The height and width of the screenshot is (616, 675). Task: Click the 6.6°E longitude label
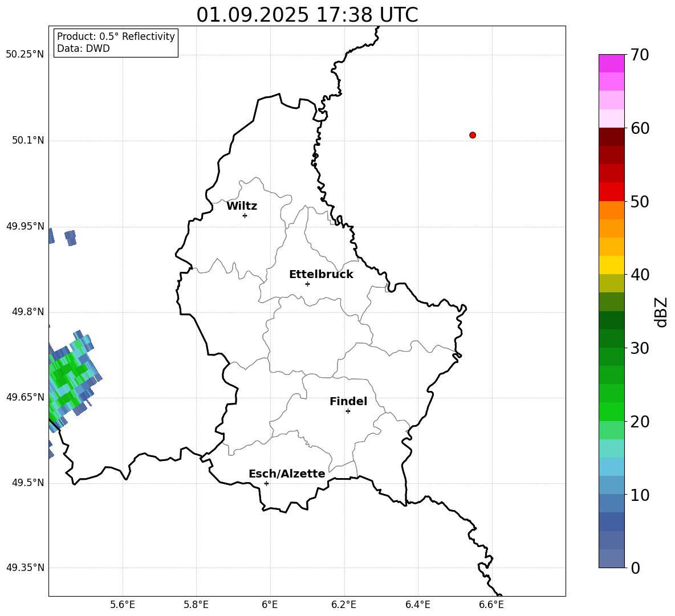491,605
